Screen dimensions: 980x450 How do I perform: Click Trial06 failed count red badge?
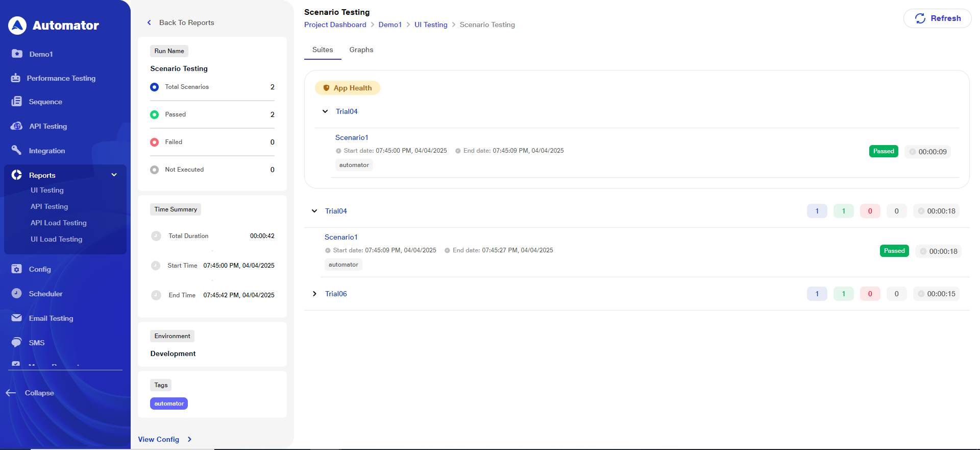tap(870, 294)
